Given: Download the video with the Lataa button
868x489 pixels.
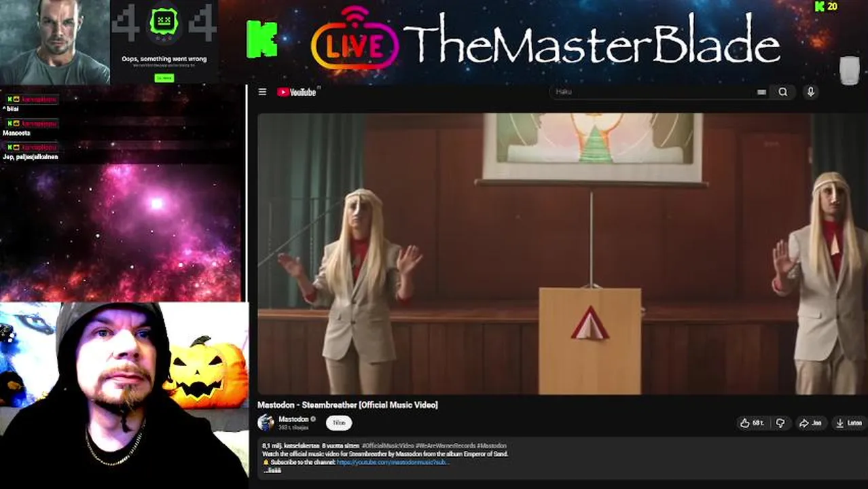Looking at the screenshot, I should tap(849, 422).
